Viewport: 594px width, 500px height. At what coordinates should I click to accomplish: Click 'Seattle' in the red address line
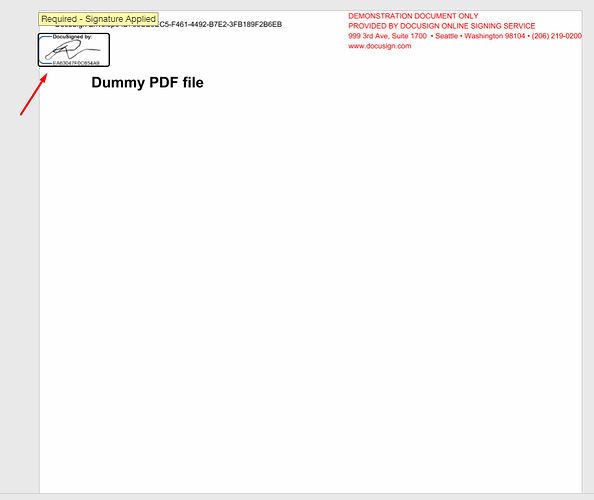coord(446,36)
